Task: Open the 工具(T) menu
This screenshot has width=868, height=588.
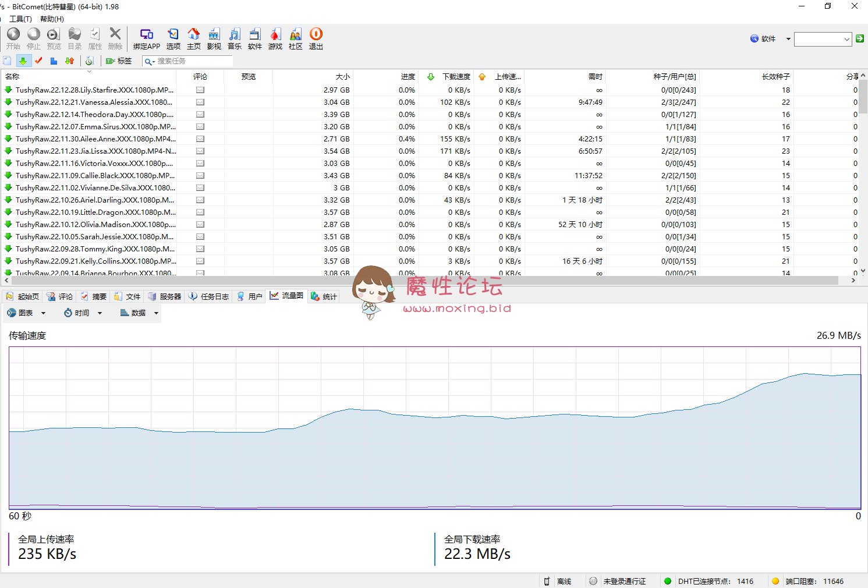Action: tap(20, 19)
